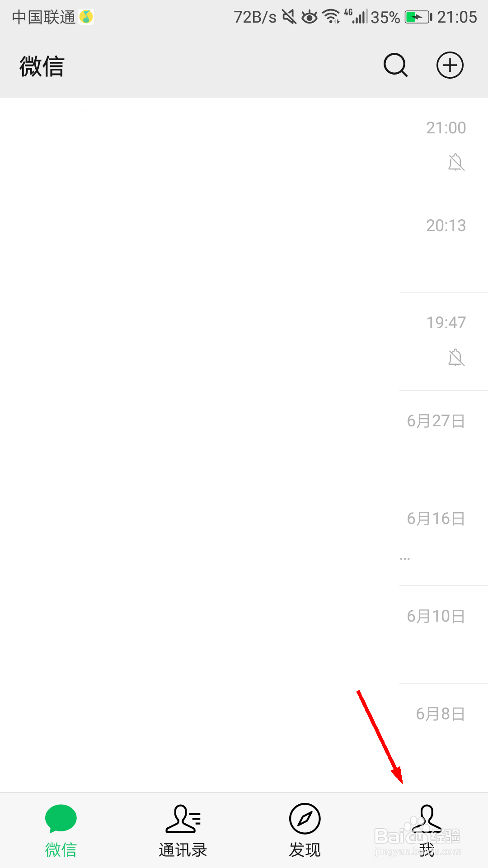Open the chat dated 6月27日
Viewport: 488px width, 868px height.
tap(244, 439)
